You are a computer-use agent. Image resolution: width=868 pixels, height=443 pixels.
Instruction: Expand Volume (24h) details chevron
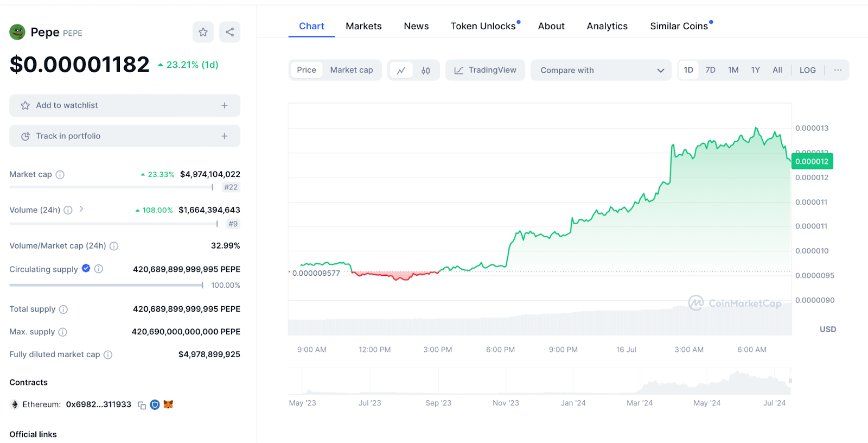click(81, 209)
